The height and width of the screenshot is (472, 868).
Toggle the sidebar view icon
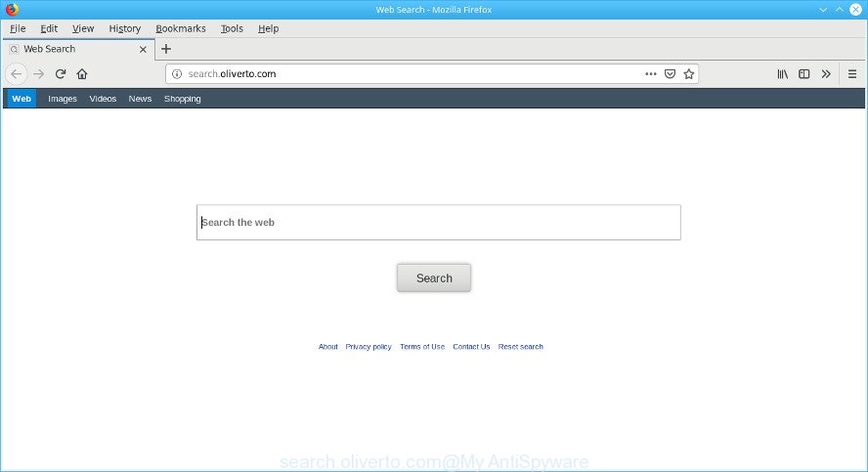point(803,73)
